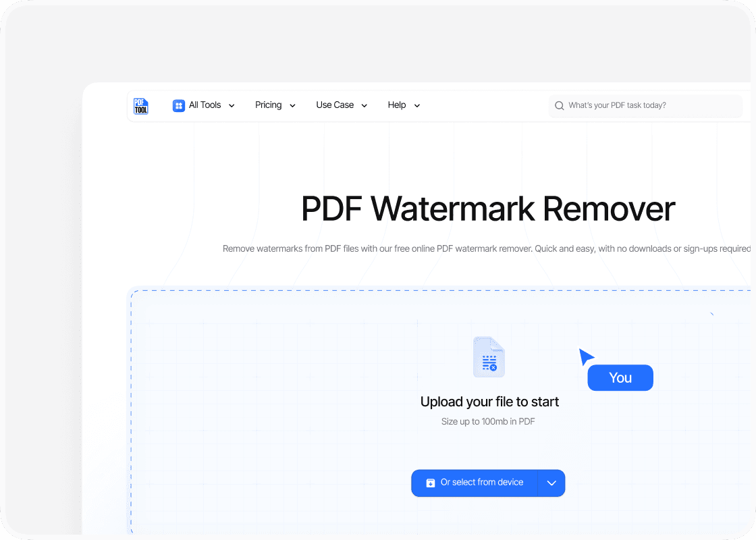The image size is (756, 540).
Task: Open the upload source dropdown arrow
Action: (551, 483)
